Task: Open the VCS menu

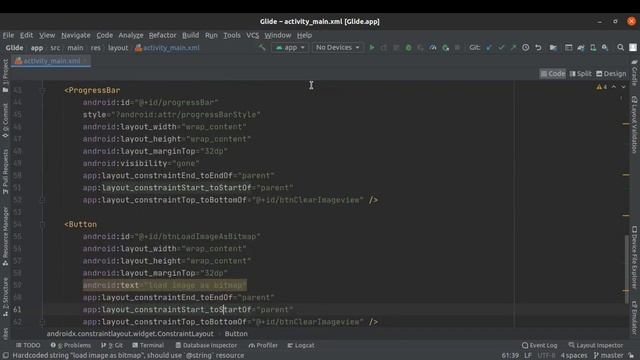Action: click(x=252, y=36)
